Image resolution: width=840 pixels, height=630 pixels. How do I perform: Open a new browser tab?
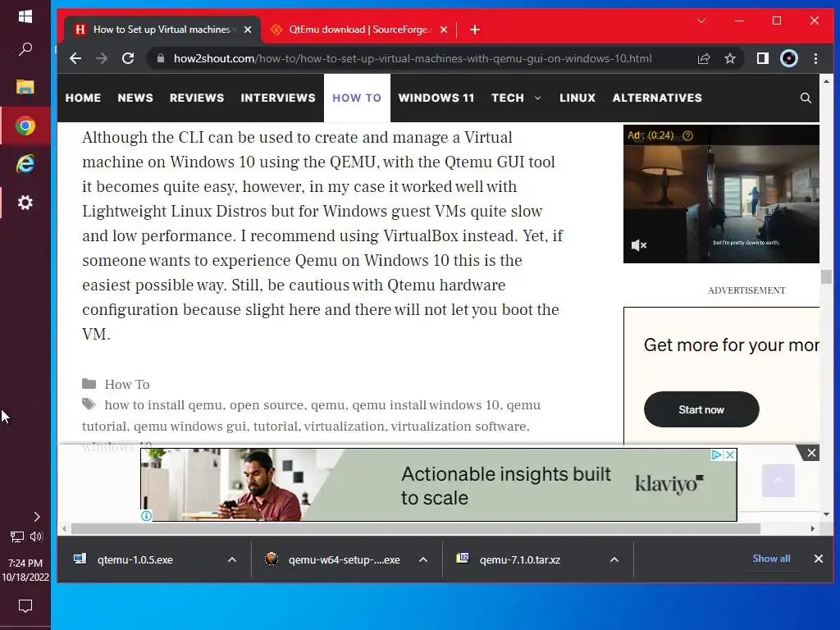click(475, 30)
